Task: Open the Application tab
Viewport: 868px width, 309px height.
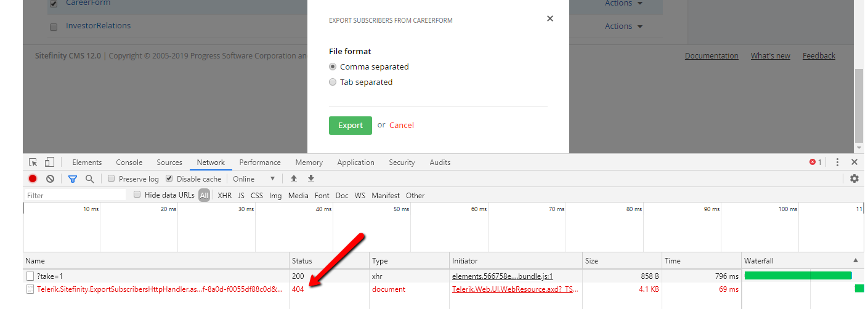Action: (x=355, y=163)
